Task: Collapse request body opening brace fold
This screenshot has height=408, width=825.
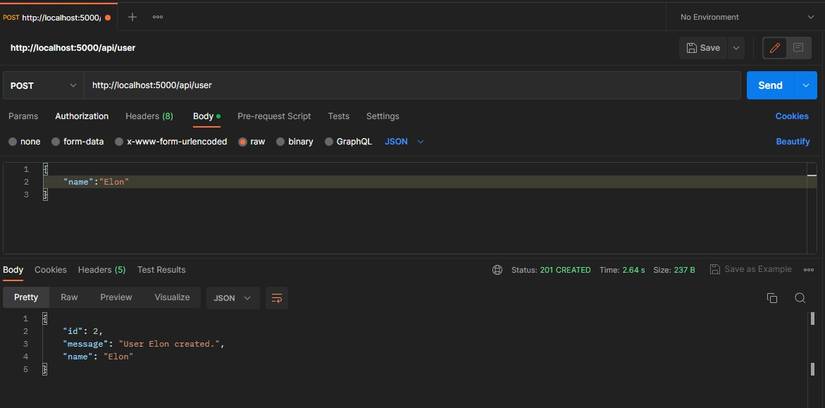Action: 45,170
